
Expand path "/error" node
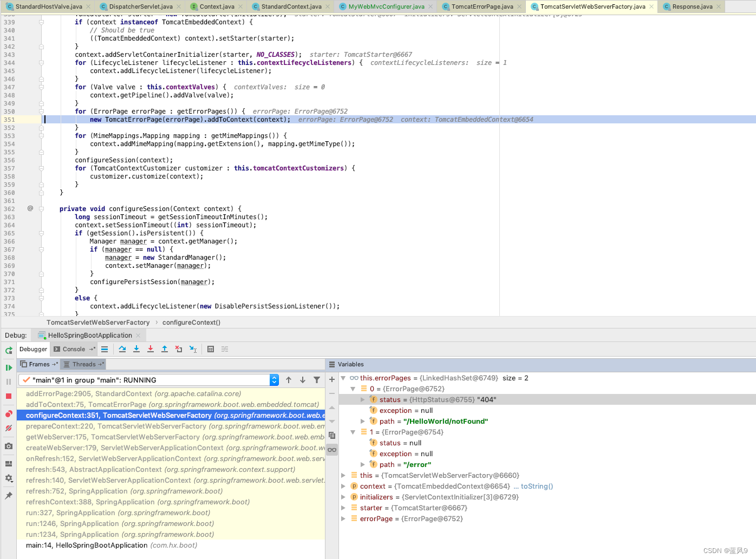pos(363,465)
